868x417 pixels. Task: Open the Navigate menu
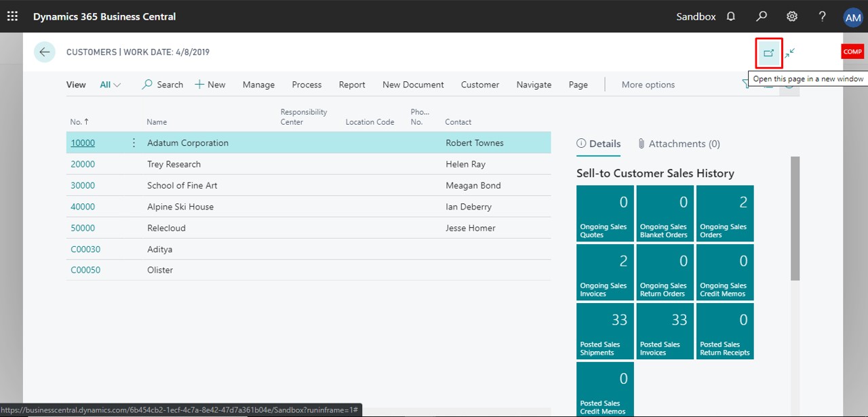pyautogui.click(x=534, y=85)
